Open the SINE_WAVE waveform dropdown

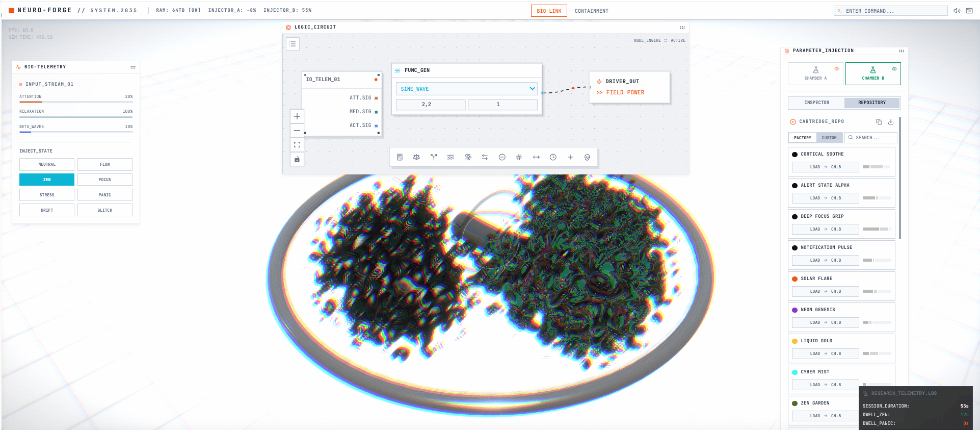(467, 89)
